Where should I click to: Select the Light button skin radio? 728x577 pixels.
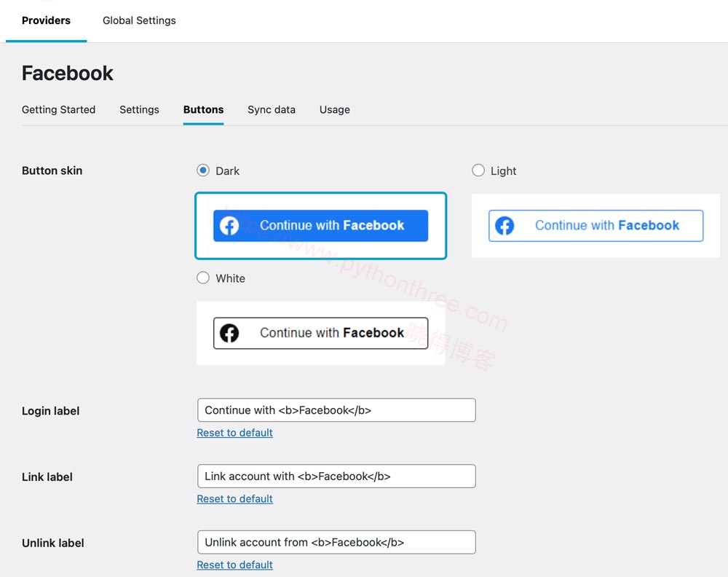[x=478, y=170]
